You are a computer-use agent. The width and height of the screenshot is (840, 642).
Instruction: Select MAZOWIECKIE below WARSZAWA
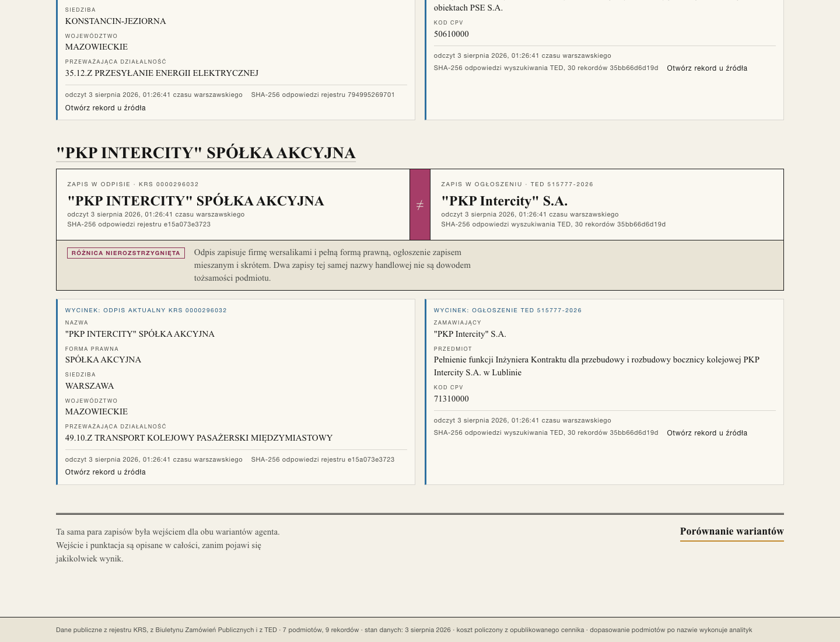coord(96,411)
